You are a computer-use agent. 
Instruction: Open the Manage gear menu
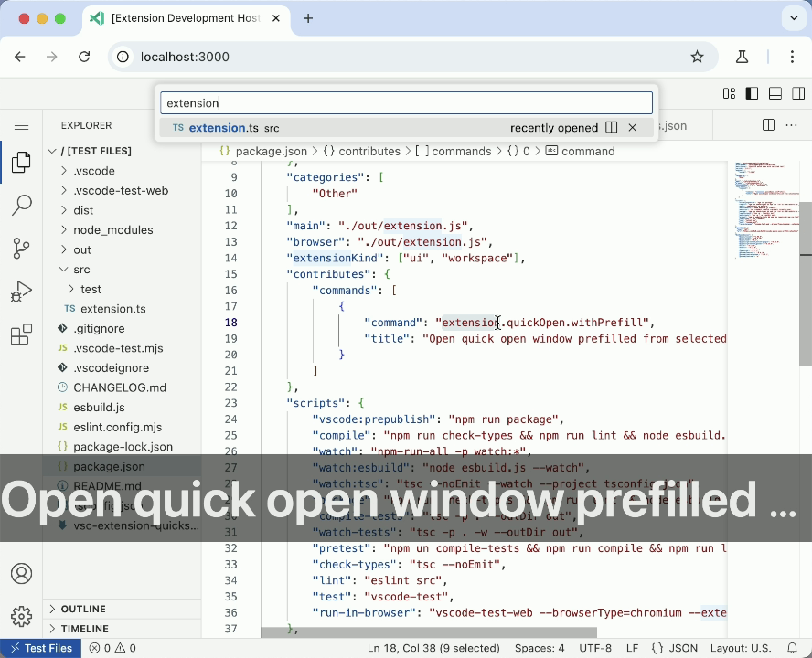21,617
